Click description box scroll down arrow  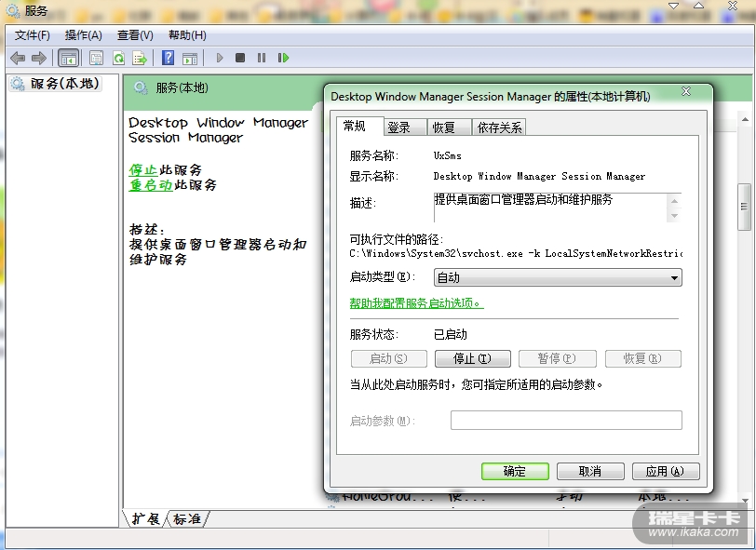tap(674, 216)
